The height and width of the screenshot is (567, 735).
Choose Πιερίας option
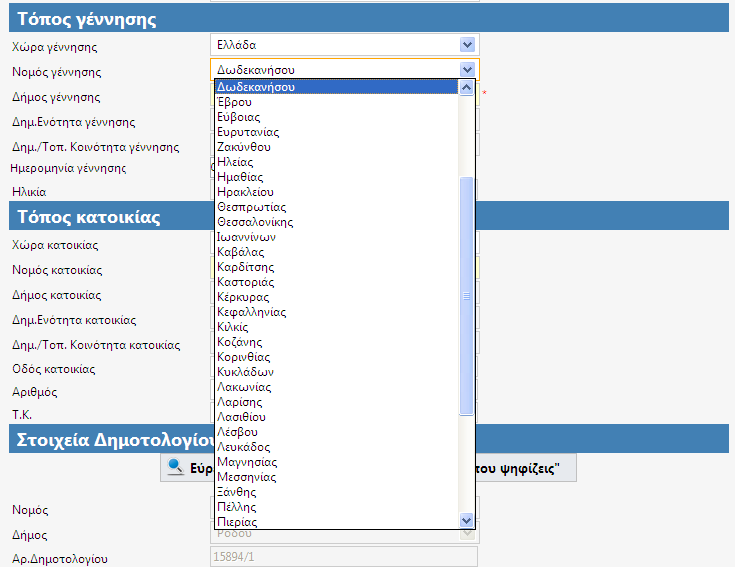pyautogui.click(x=336, y=522)
